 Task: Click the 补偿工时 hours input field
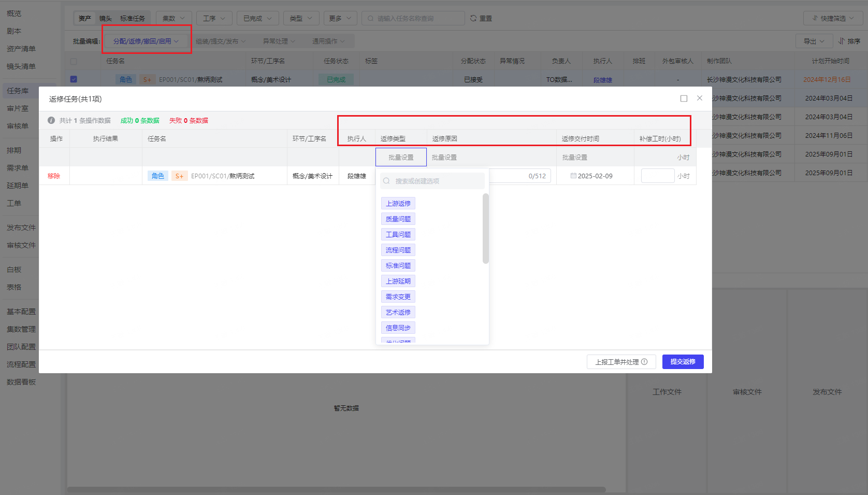click(657, 176)
